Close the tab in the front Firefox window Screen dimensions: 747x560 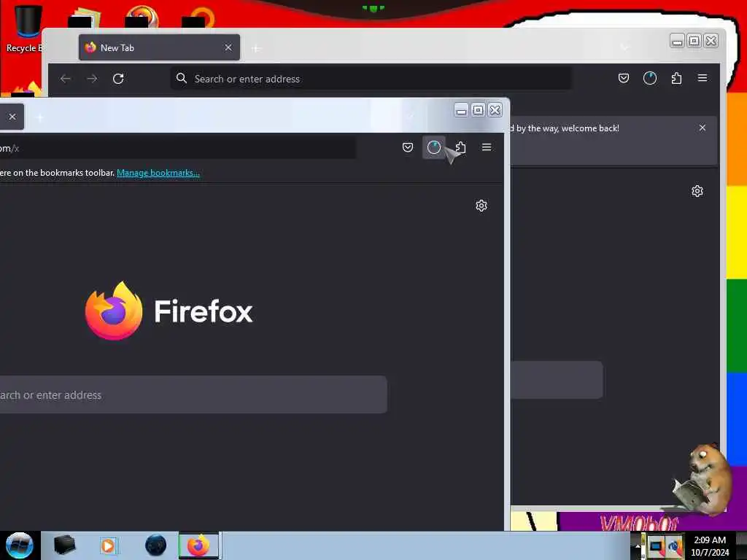12,117
